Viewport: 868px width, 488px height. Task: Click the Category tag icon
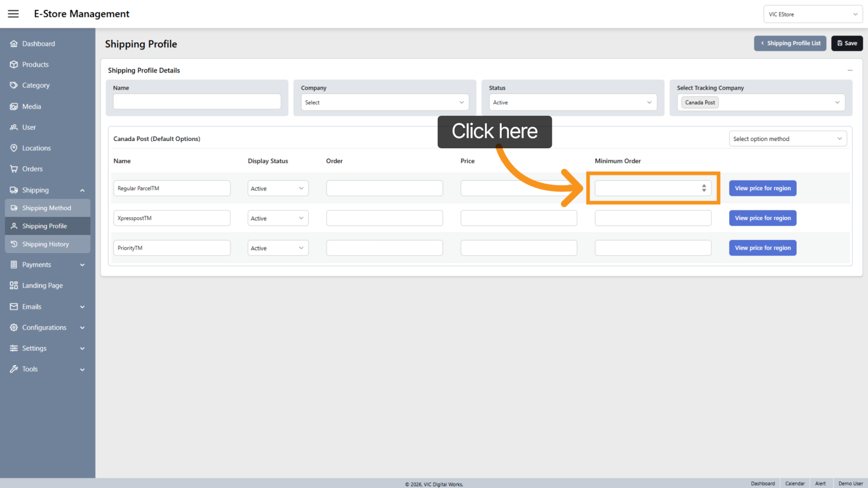[14, 85]
